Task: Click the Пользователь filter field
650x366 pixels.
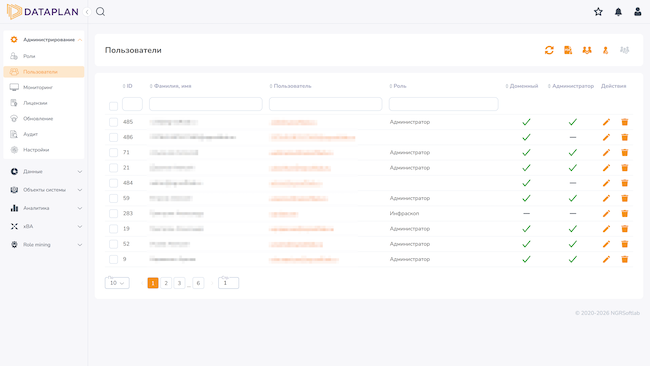Action: 325,104
